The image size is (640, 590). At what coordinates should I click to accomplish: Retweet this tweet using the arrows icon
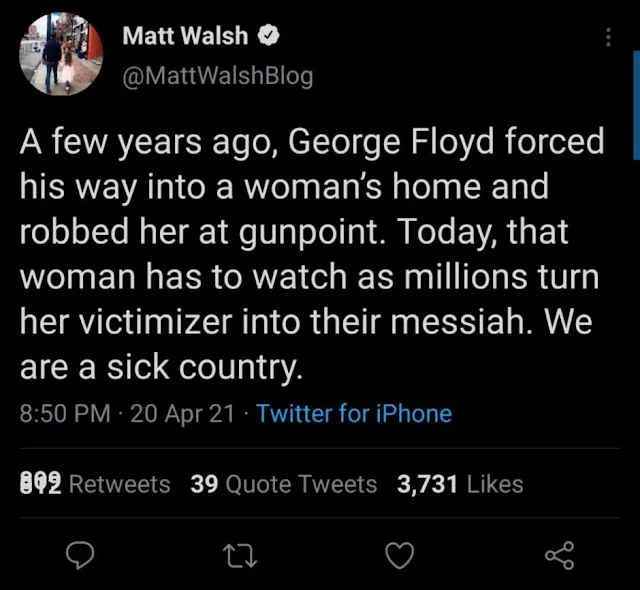point(242,556)
